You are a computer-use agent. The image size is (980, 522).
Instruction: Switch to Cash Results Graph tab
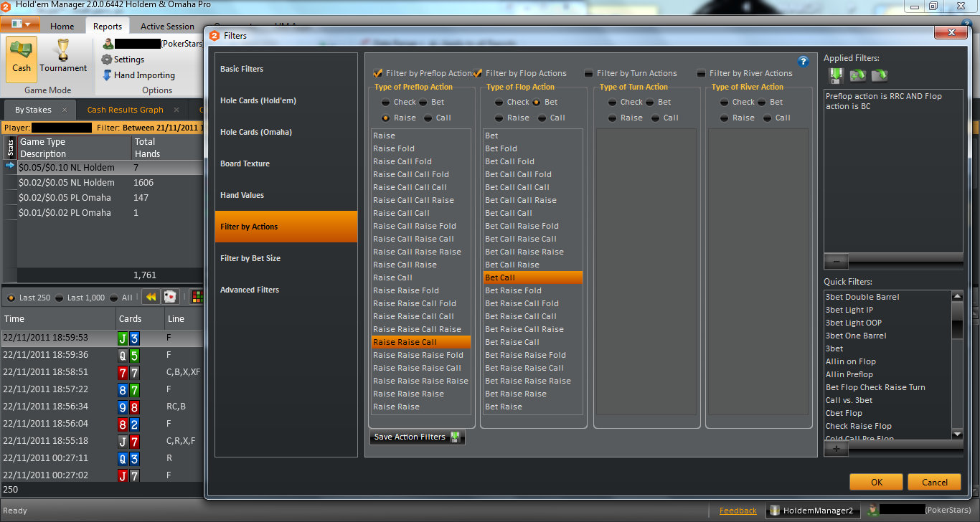click(x=126, y=110)
